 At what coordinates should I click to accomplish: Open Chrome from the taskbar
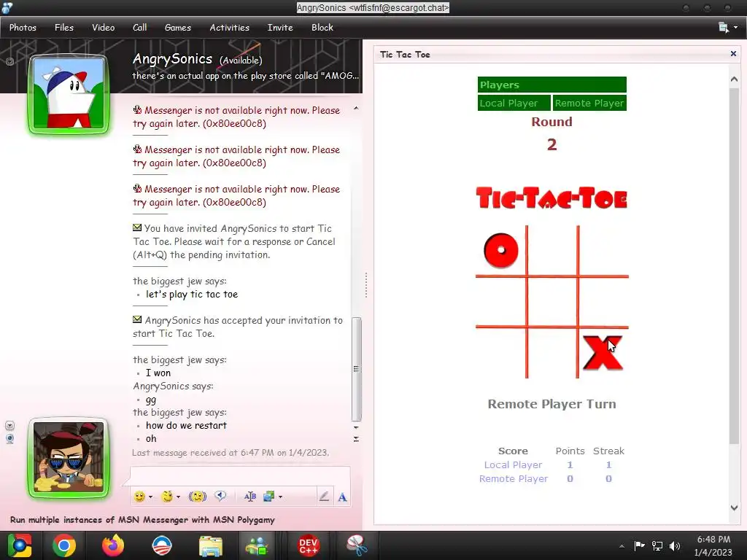(64, 545)
